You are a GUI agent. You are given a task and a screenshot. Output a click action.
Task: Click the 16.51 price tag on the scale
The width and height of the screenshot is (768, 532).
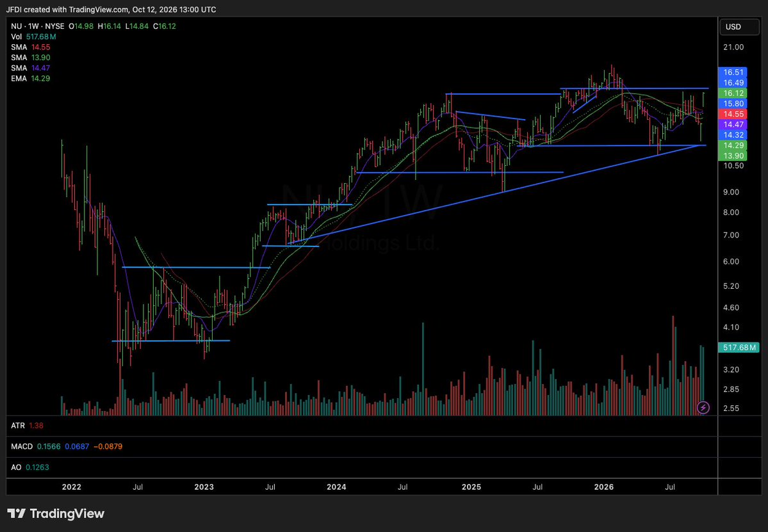click(x=733, y=72)
